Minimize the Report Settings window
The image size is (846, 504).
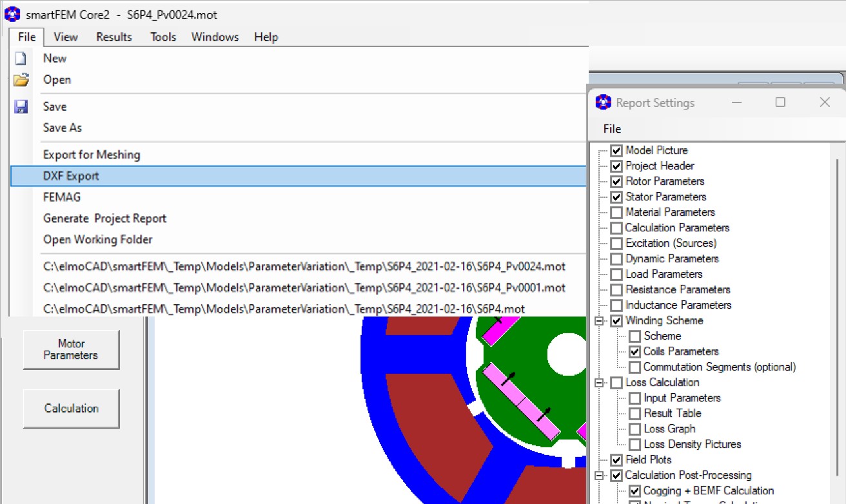[x=736, y=102]
